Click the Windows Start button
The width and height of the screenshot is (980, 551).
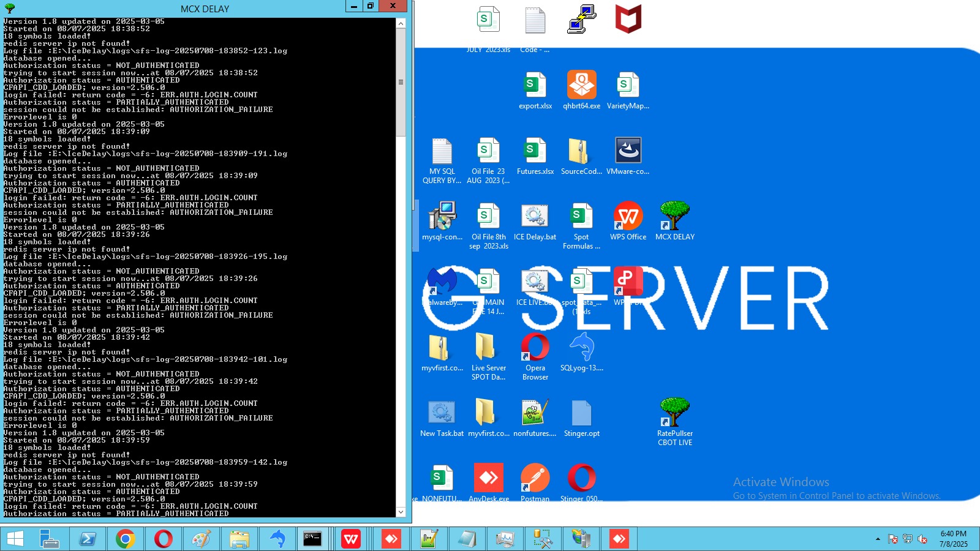pyautogui.click(x=15, y=539)
